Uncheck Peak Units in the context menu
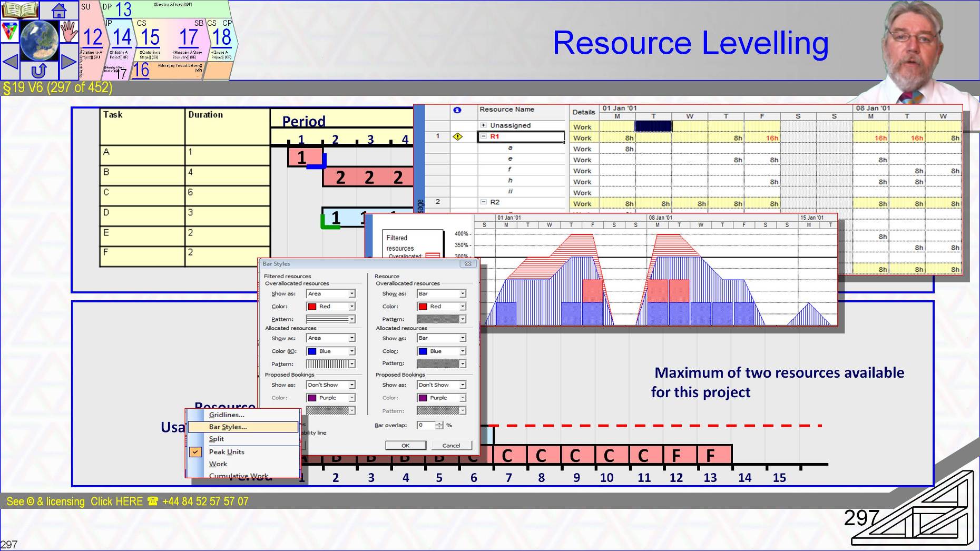 click(x=196, y=452)
